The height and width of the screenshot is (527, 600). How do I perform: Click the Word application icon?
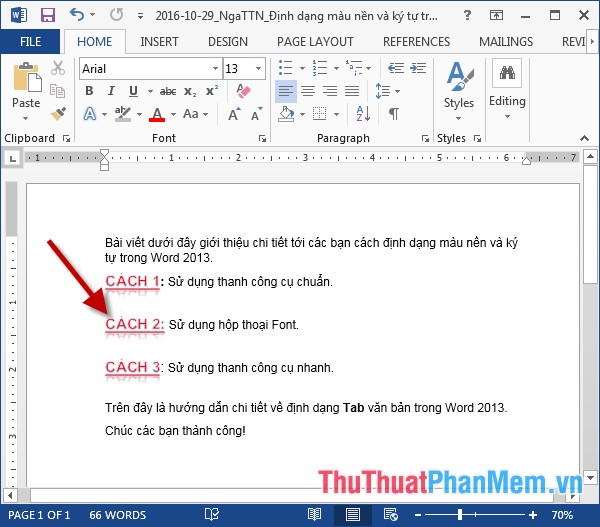click(18, 15)
